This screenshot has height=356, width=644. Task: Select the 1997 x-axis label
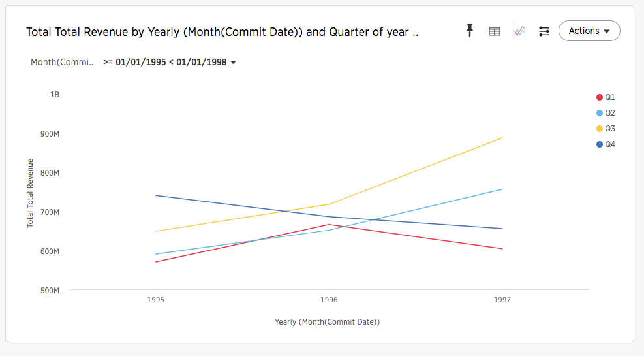502,300
